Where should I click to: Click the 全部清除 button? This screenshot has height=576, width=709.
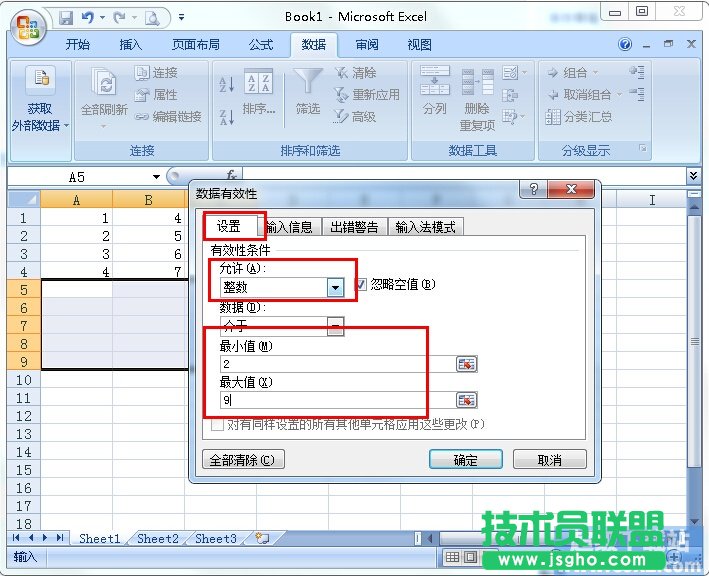pyautogui.click(x=243, y=460)
